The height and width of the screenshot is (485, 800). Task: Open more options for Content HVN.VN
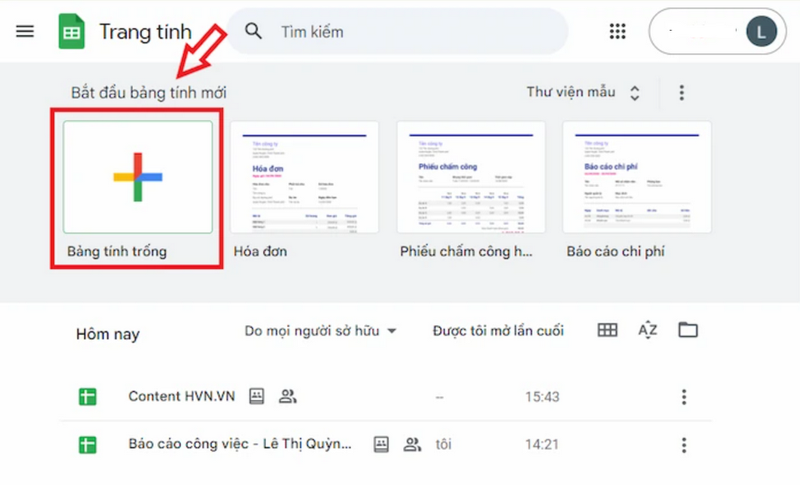coord(684,397)
